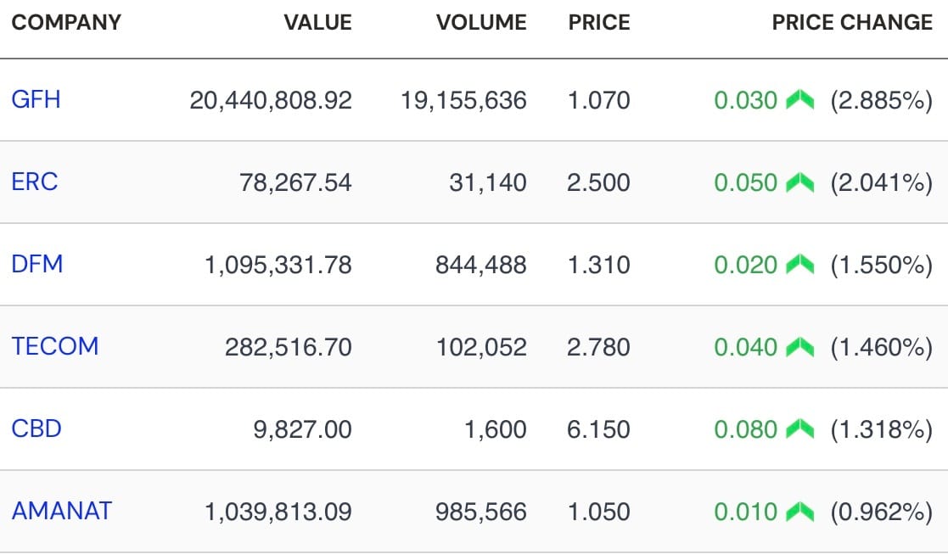The width and height of the screenshot is (948, 560).
Task: Sort by the PRICE column header
Action: 599,22
